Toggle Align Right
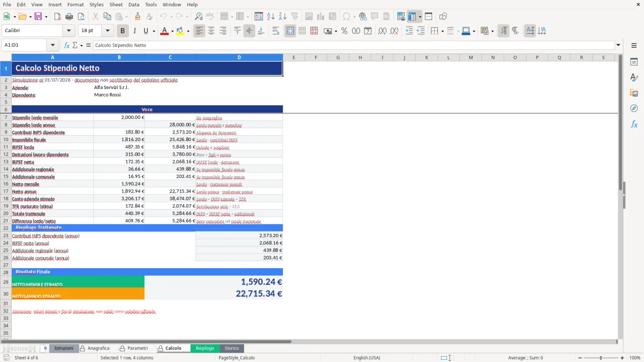The image size is (644, 362). tap(223, 31)
